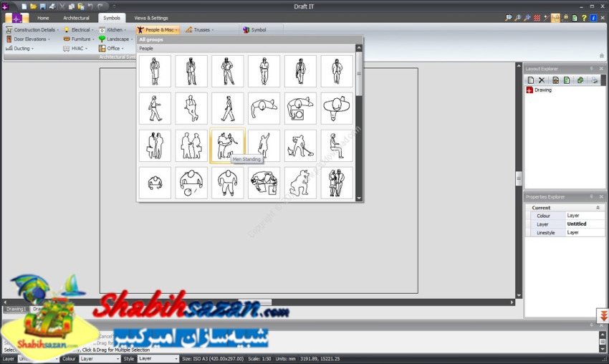Choose the person pushing a vacuum thumbnail
The height and width of the screenshot is (364, 609).
[300, 145]
